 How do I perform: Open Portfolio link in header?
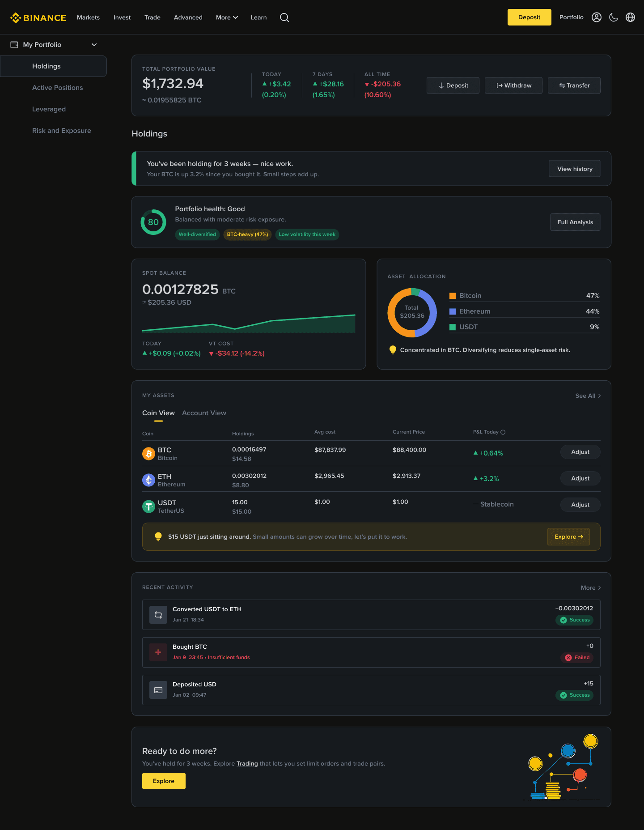click(571, 17)
